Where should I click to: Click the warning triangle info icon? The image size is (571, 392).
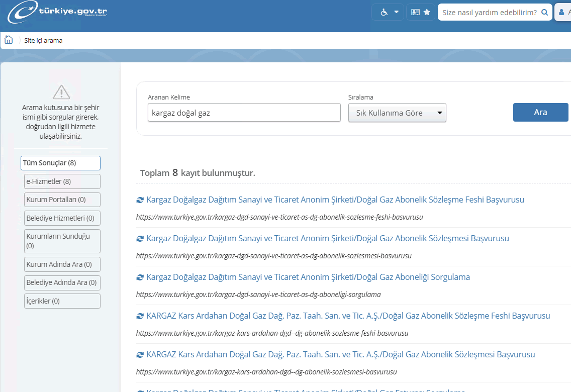61,92
